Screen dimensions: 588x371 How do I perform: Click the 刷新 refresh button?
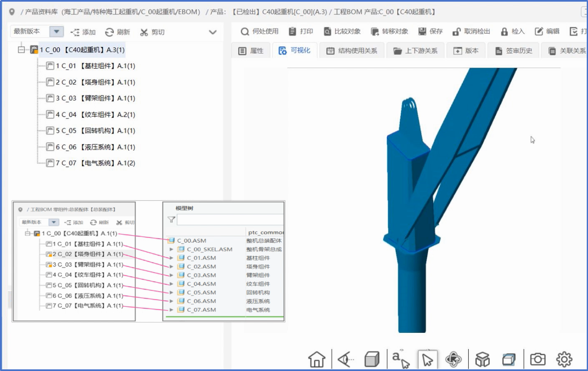point(118,32)
